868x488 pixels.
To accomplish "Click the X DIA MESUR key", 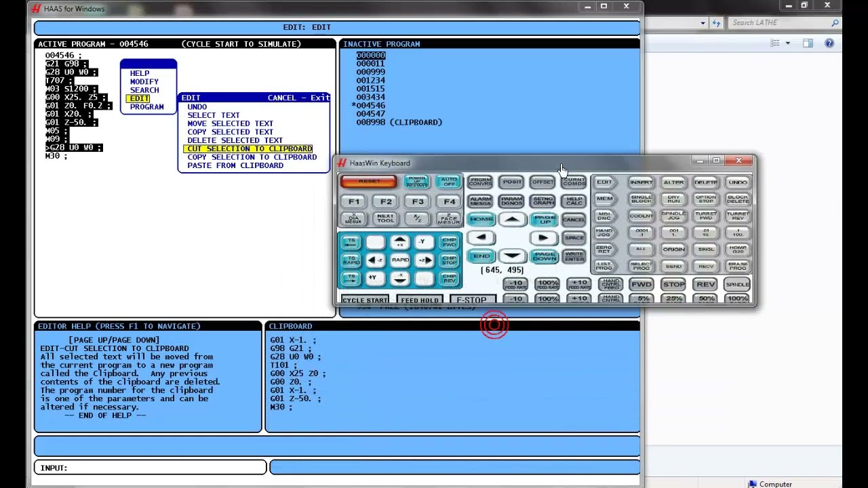I will point(353,219).
